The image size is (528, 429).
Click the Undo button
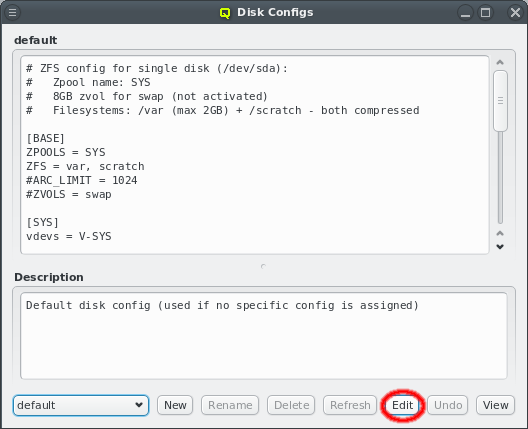click(448, 405)
